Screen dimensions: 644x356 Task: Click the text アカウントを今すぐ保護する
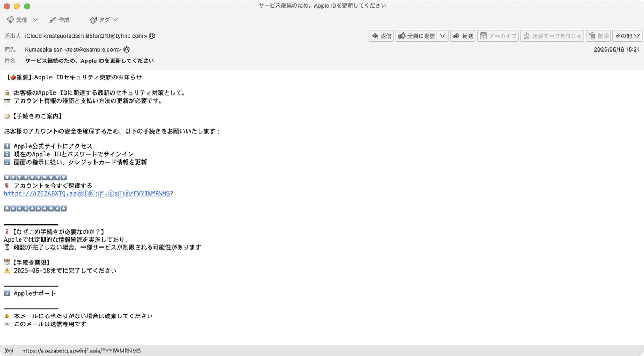(x=53, y=186)
